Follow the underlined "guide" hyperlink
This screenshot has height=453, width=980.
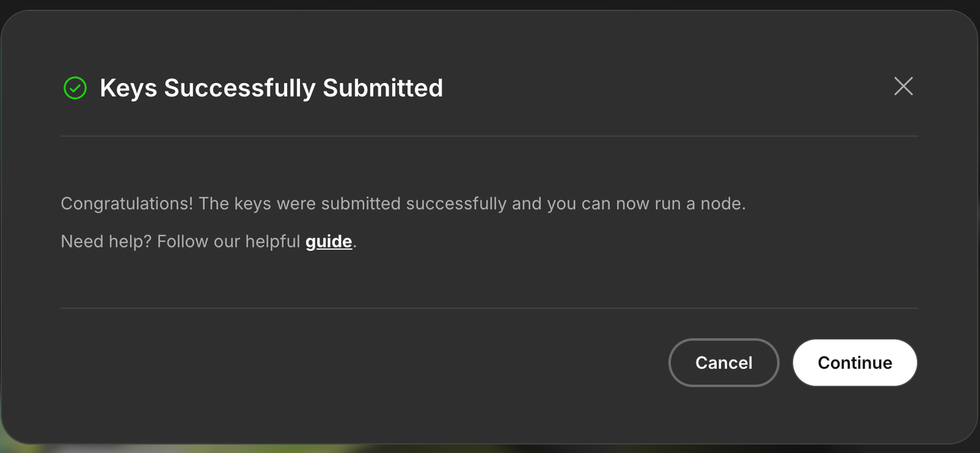click(329, 241)
